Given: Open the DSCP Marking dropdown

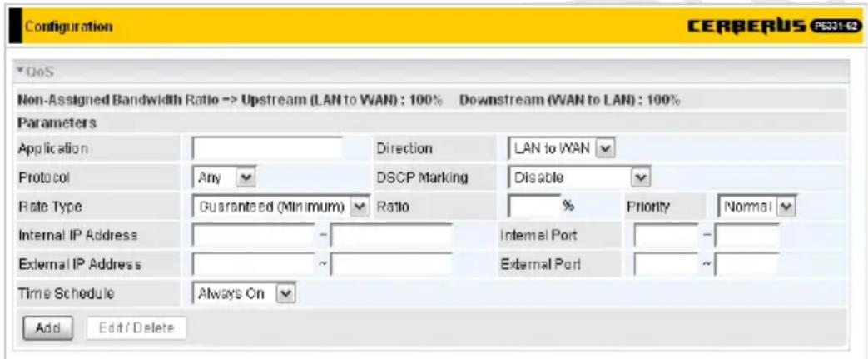Looking at the screenshot, I should [578, 178].
